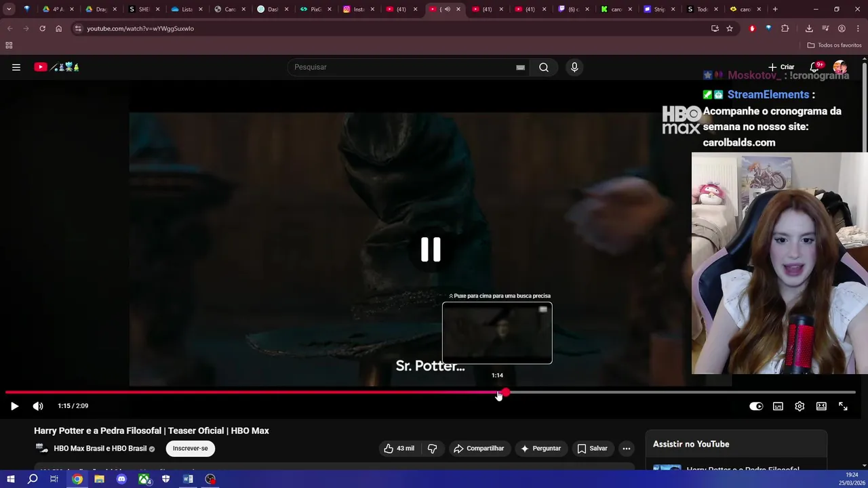
Task: Open the account avatar menu
Action: pos(840,67)
